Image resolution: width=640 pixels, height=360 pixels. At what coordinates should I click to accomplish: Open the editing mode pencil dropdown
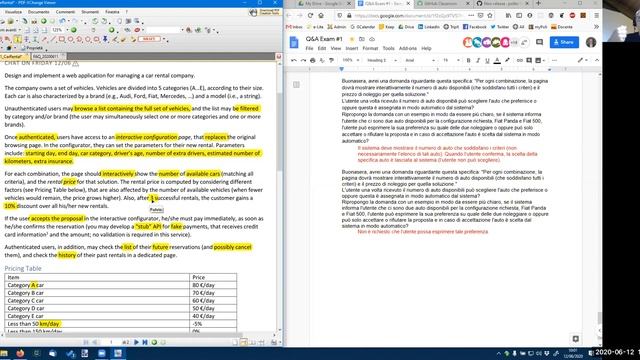(x=582, y=60)
